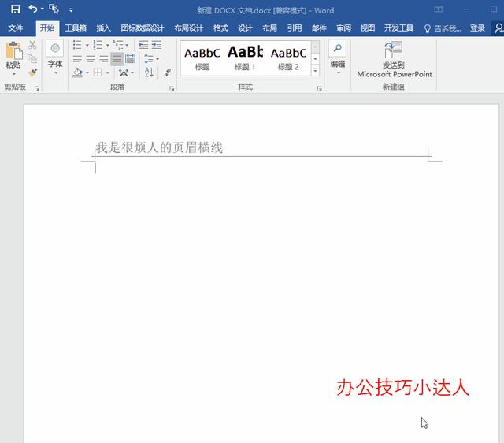Toggle Justify paragraph alignment
The image size is (504, 443).
(x=117, y=59)
